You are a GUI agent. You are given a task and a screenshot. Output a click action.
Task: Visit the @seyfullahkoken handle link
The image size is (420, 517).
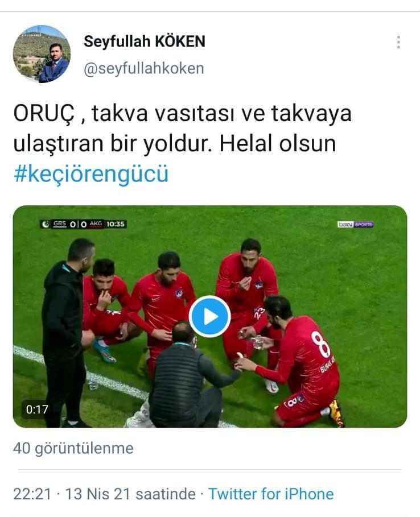144,69
